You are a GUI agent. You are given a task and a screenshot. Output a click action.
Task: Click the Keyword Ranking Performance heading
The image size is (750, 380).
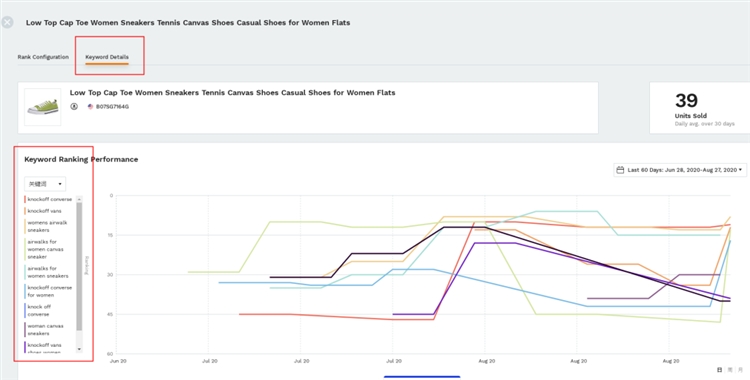pos(81,159)
